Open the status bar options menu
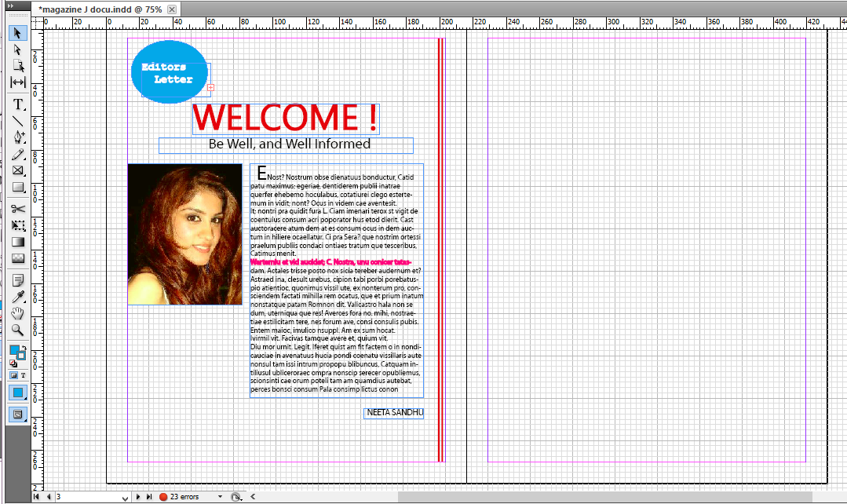 pyautogui.click(x=236, y=497)
